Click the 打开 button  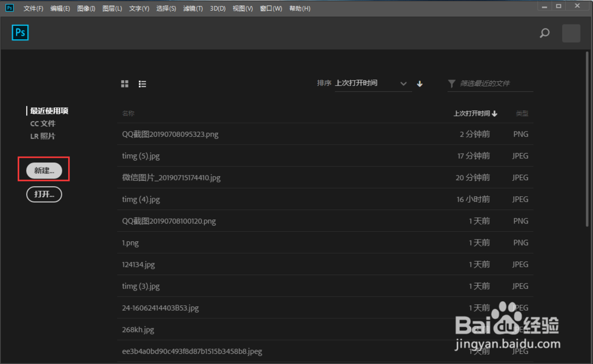click(x=44, y=194)
